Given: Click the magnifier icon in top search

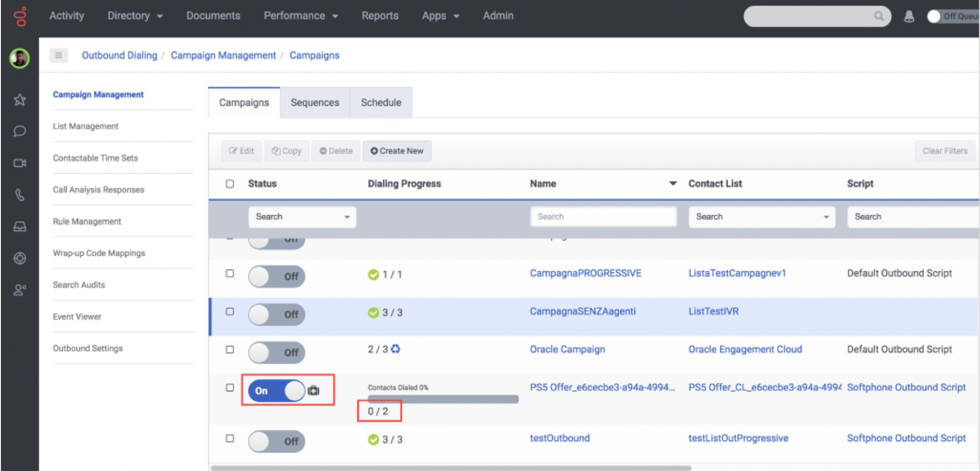Looking at the screenshot, I should coord(879,16).
